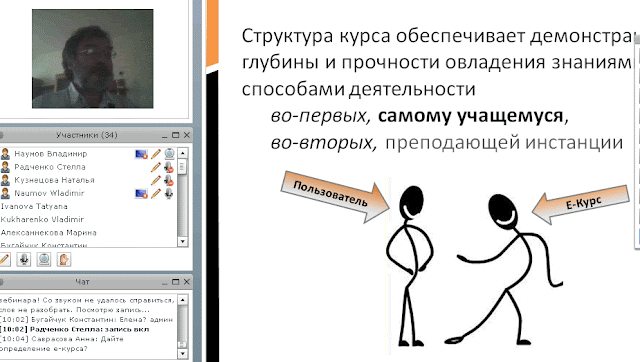Click the webcam icon next to Наумов Владимир
This screenshot has height=362, width=640.
coord(169,154)
